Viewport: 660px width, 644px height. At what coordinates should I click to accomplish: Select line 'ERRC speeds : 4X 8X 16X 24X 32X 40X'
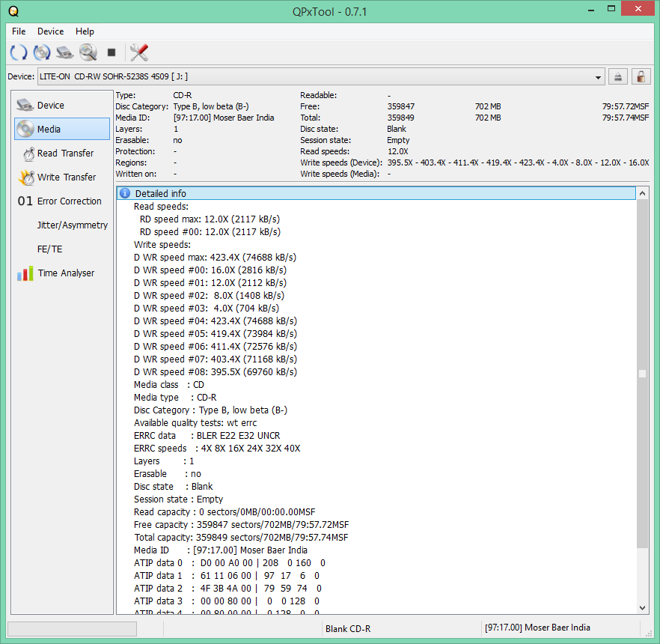point(217,448)
